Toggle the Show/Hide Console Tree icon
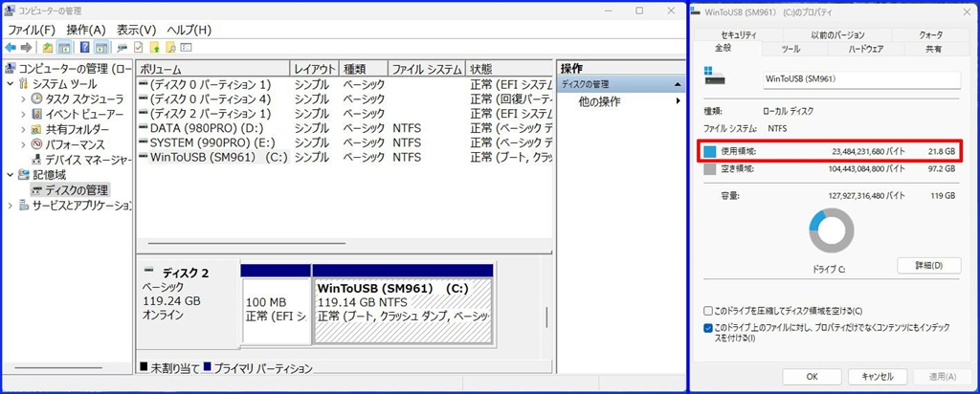 click(64, 48)
